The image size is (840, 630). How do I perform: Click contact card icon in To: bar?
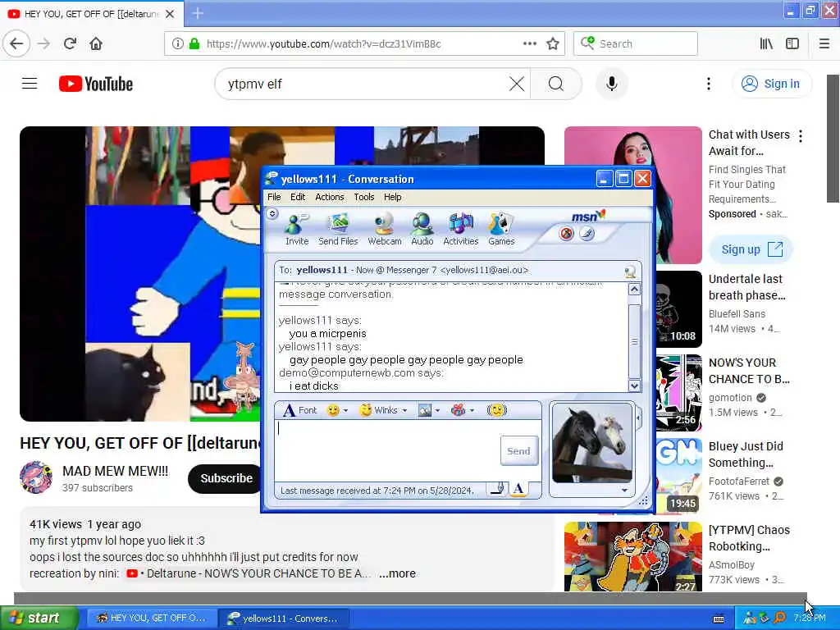pyautogui.click(x=630, y=272)
